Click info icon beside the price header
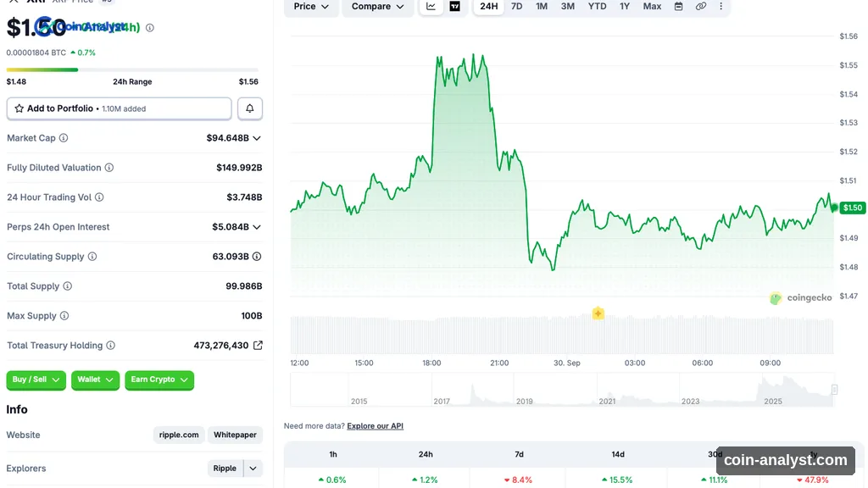This screenshot has height=488, width=868. click(149, 28)
